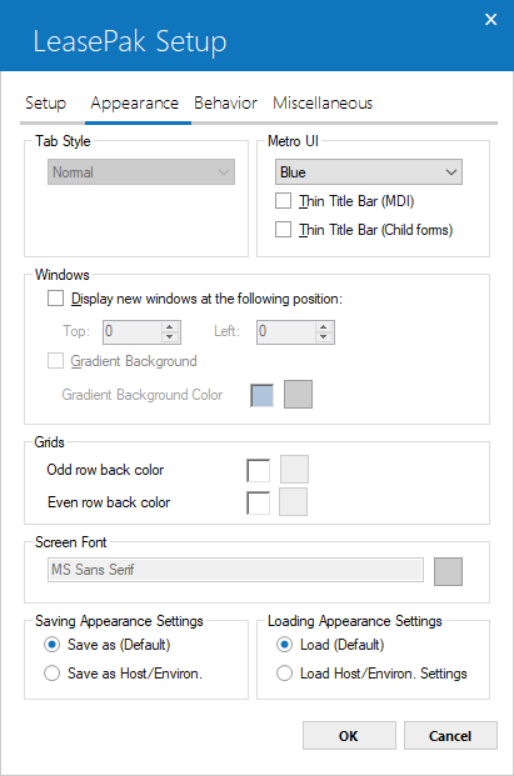Click the Even row back color swatch
514x776 pixels.
click(x=258, y=503)
